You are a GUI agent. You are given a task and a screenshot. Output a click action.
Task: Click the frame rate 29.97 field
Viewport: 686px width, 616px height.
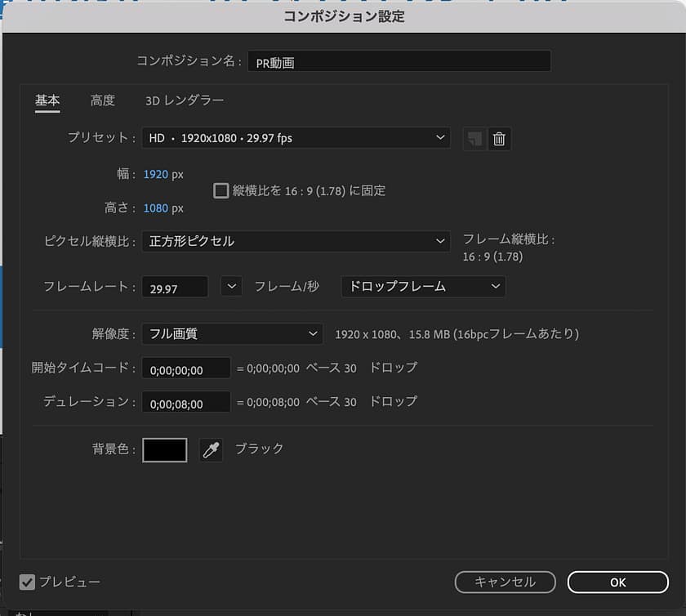pos(175,288)
